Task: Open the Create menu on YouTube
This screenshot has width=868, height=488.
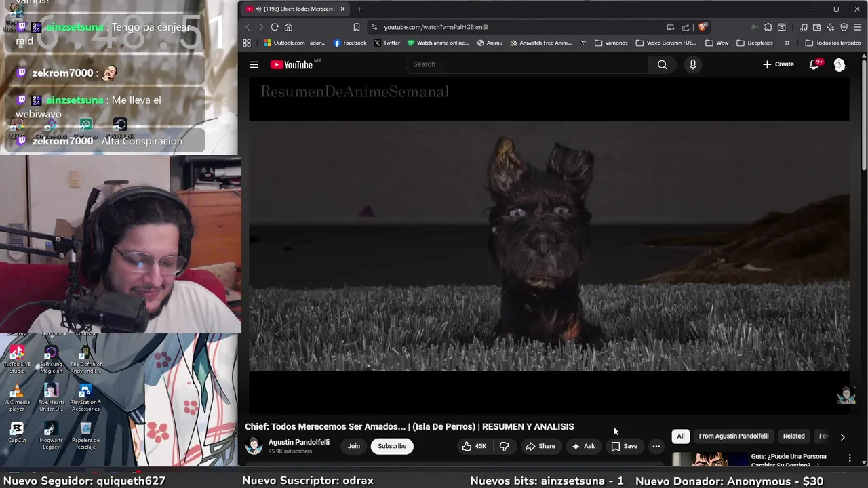Action: click(x=778, y=64)
